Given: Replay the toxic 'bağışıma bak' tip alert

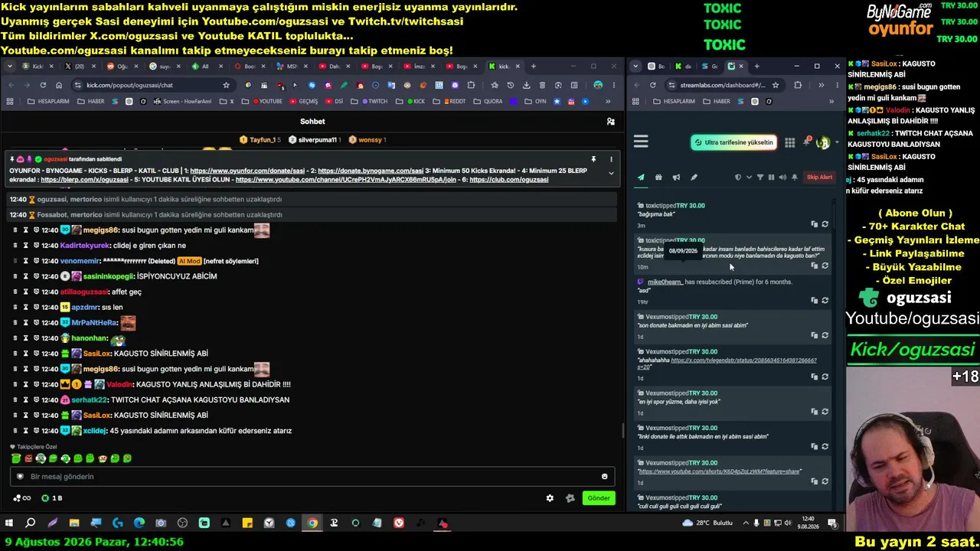Looking at the screenshot, I should click(825, 224).
